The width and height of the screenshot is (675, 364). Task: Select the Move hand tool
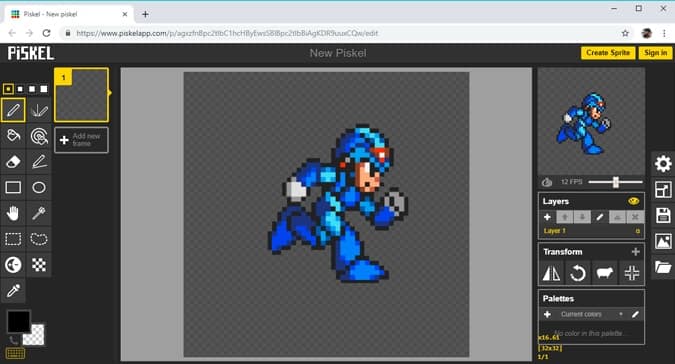point(13,213)
